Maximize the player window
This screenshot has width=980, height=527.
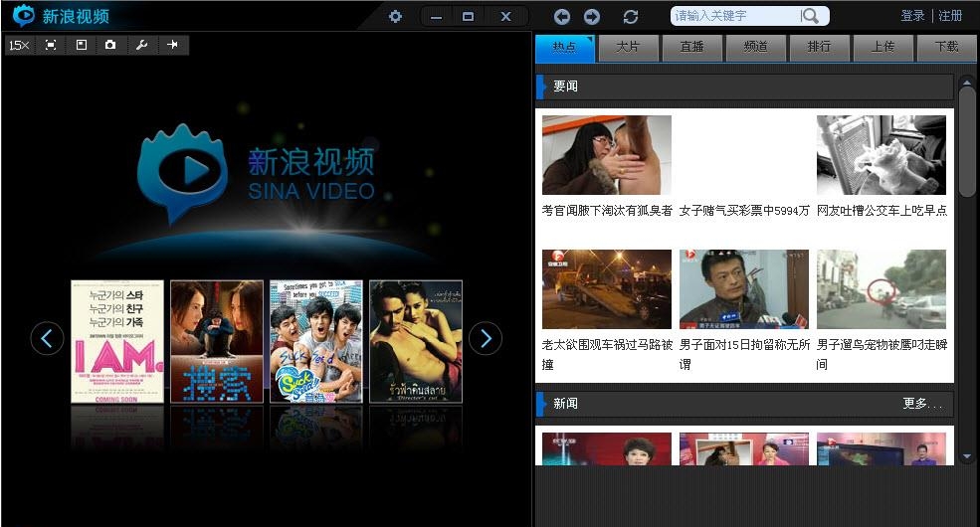click(x=469, y=17)
